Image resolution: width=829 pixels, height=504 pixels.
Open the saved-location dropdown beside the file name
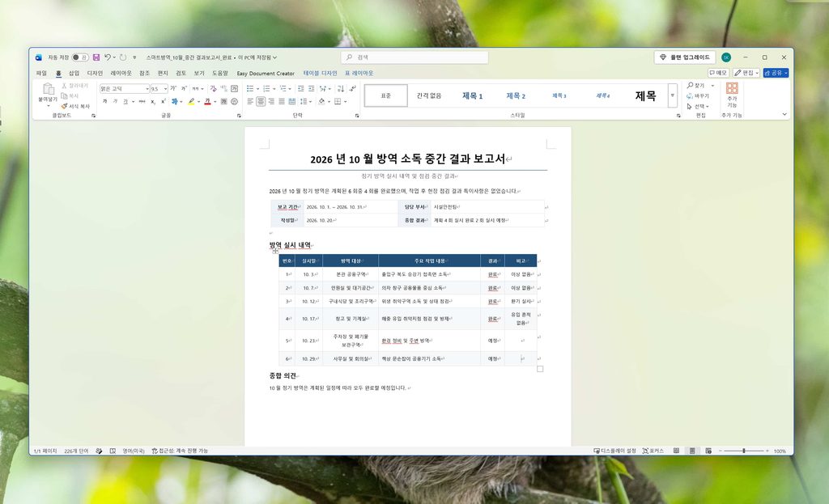(x=275, y=57)
